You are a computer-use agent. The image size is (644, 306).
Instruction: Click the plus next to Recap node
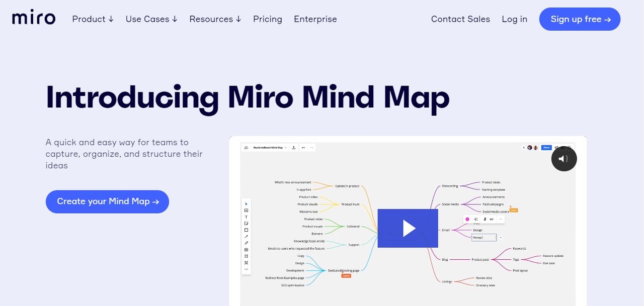click(501, 237)
